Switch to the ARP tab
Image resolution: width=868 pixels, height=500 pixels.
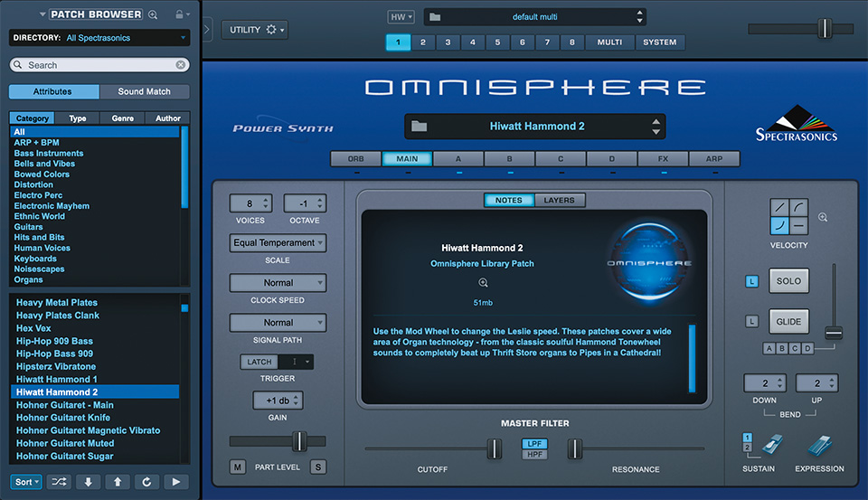pyautogui.click(x=714, y=159)
